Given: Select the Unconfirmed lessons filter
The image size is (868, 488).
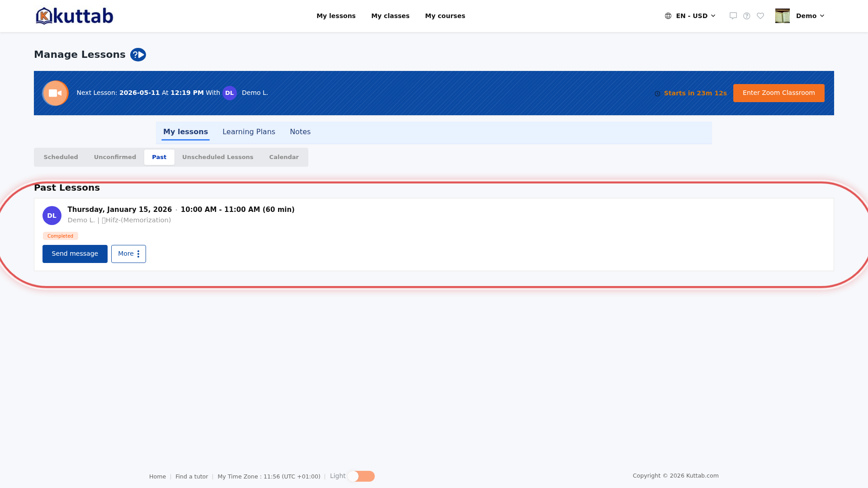Looking at the screenshot, I should pyautogui.click(x=115, y=157).
